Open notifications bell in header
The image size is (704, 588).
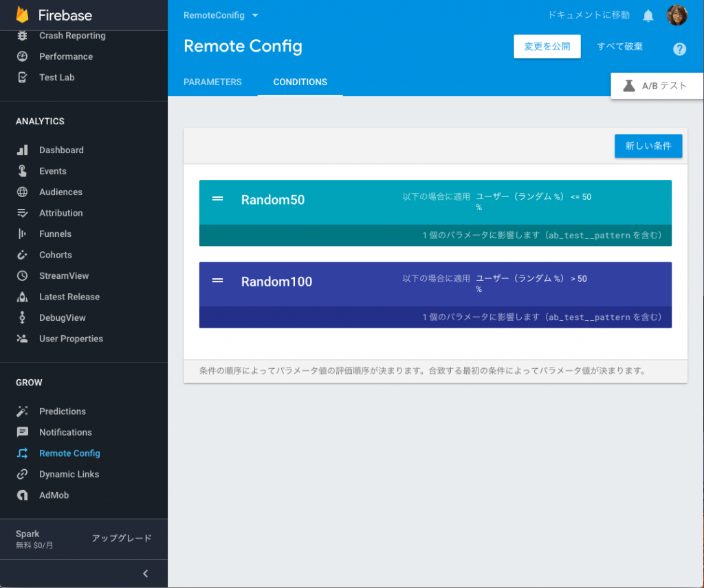click(648, 16)
